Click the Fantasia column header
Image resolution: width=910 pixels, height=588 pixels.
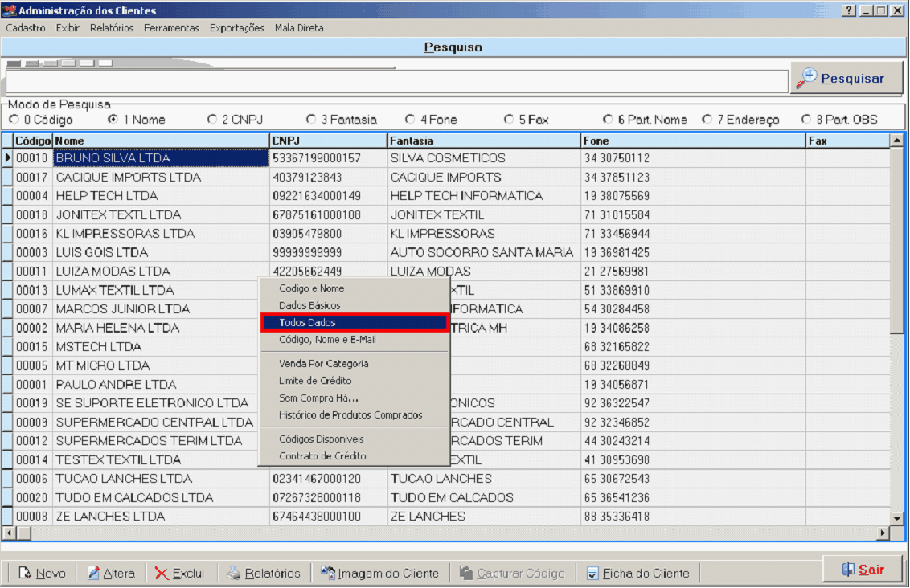click(x=483, y=141)
